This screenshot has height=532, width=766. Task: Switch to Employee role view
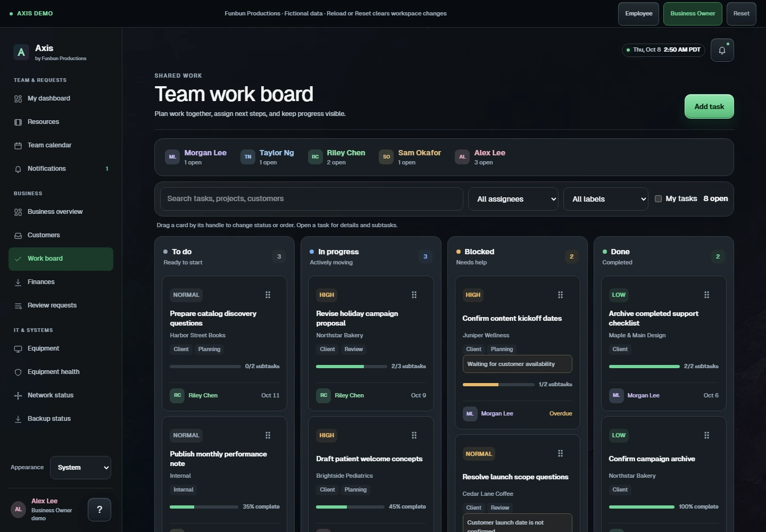coord(639,14)
